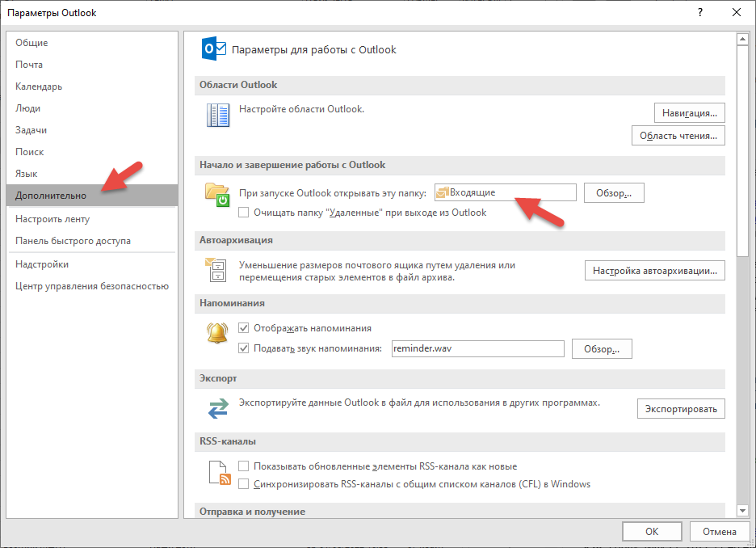Open Настроить ленту category
The image size is (756, 548).
pos(92,219)
